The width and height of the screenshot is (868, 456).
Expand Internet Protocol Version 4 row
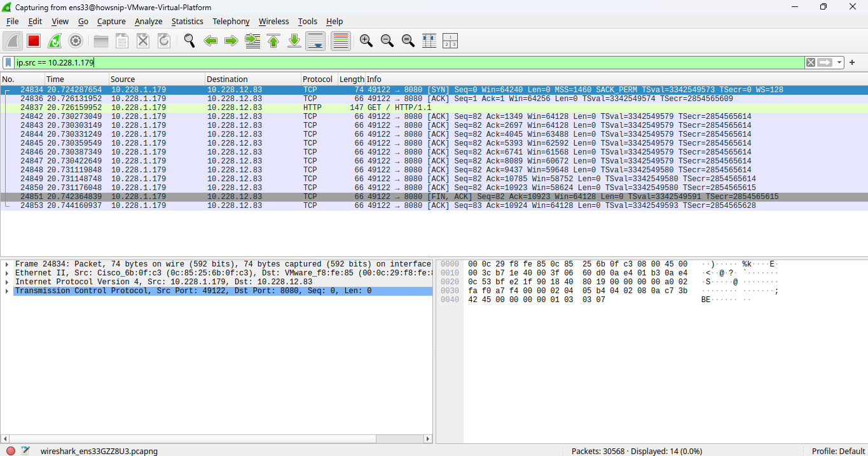(x=7, y=282)
